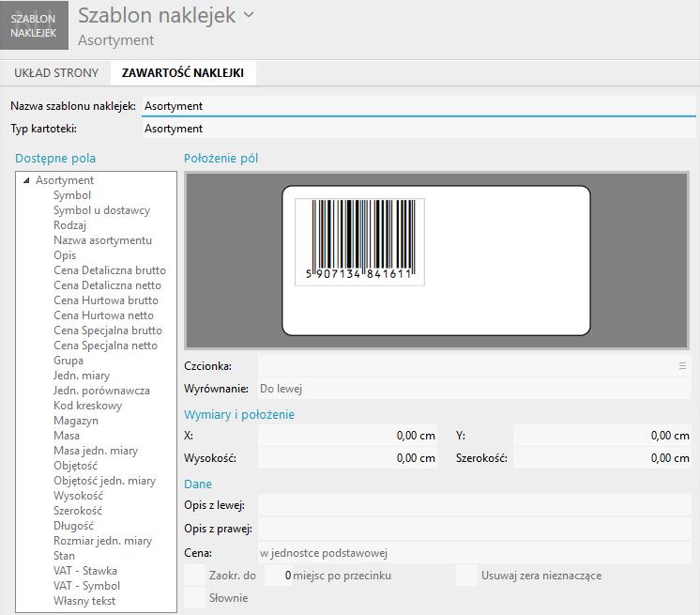
Task: Select 'Cena Detaliczna netto' field
Action: [108, 285]
